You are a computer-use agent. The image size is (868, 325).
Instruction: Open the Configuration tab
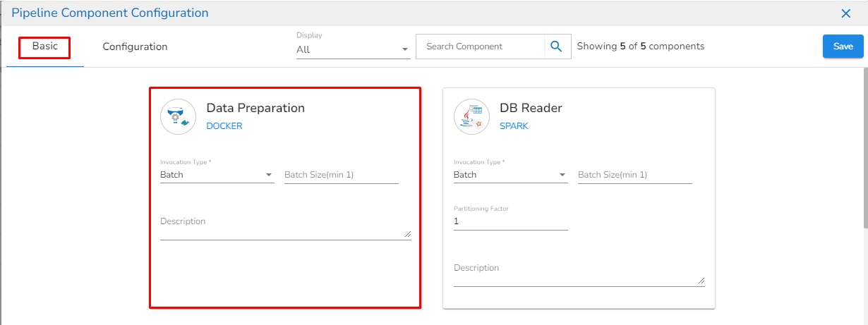135,47
